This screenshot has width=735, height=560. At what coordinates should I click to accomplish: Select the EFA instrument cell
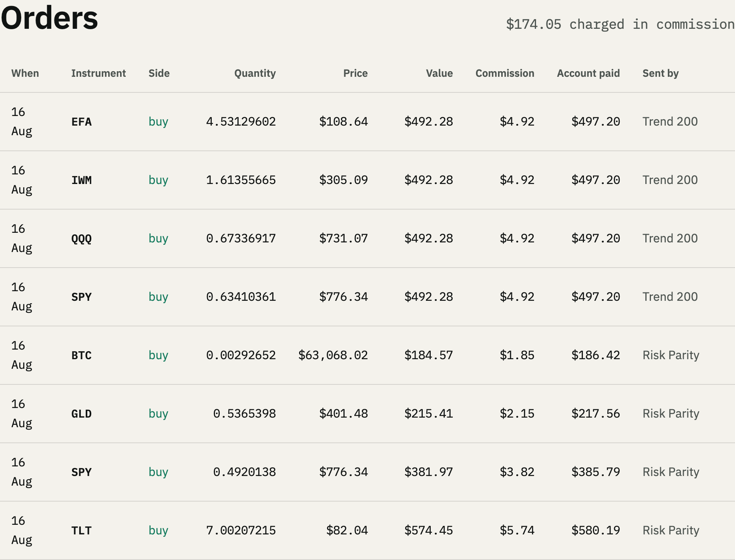pos(82,122)
